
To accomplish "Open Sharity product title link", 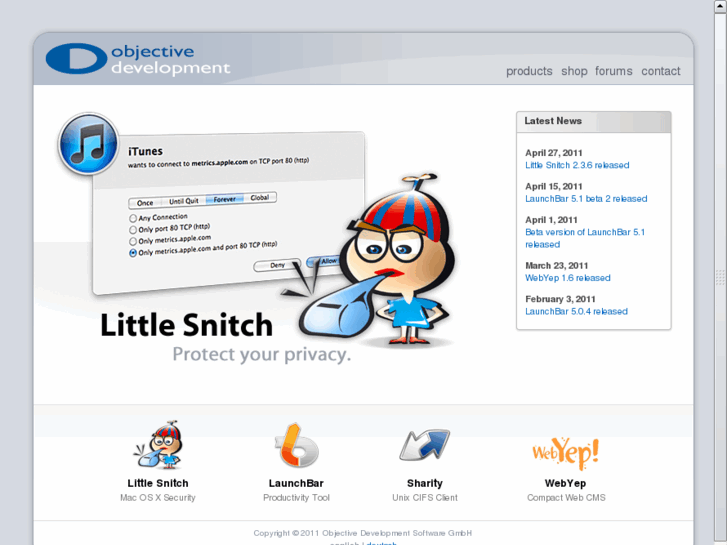I will [x=425, y=483].
